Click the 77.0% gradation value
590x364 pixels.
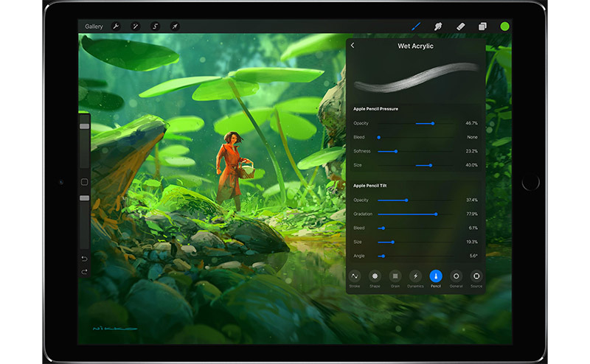point(472,214)
